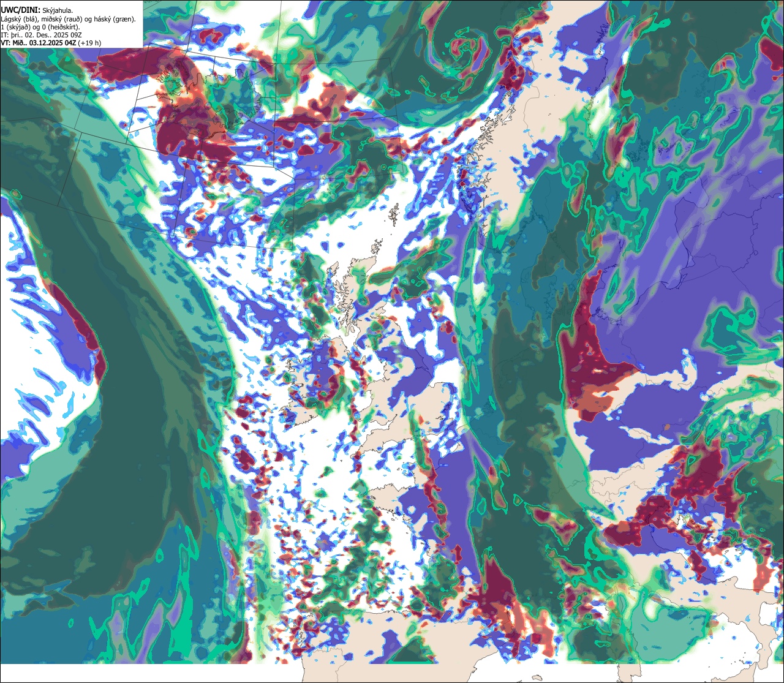Click the "IT: þri.. 02. Des.. 2025 09Z" line
784x683 pixels.
(42, 35)
